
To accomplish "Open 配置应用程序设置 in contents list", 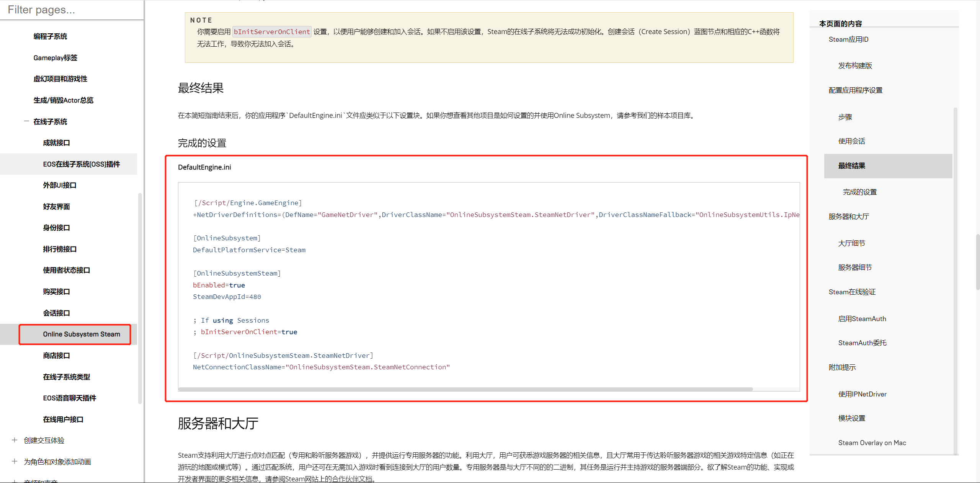I will pos(855,90).
